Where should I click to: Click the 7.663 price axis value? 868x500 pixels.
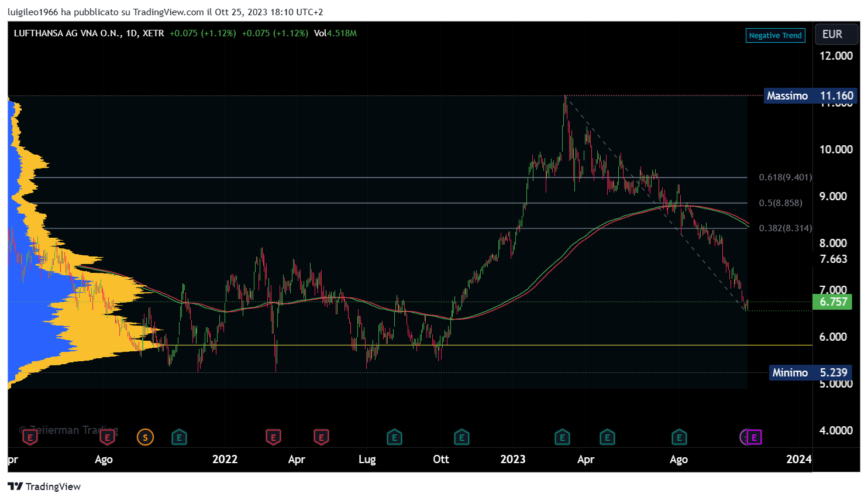[x=833, y=259]
